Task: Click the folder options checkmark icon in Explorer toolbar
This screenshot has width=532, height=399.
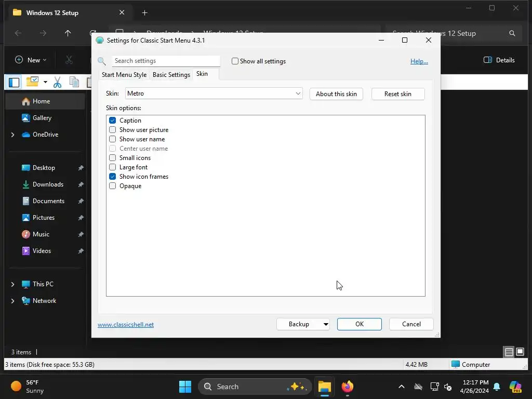Action: (33, 82)
